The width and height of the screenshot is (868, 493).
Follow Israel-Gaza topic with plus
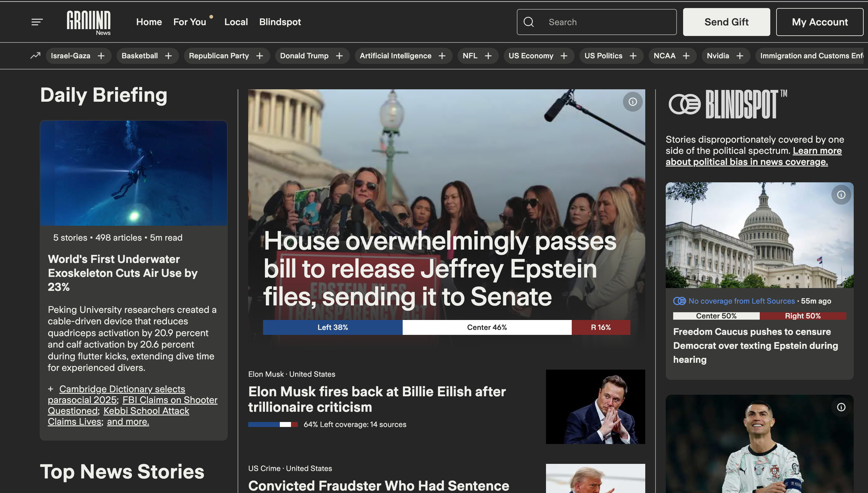click(101, 56)
